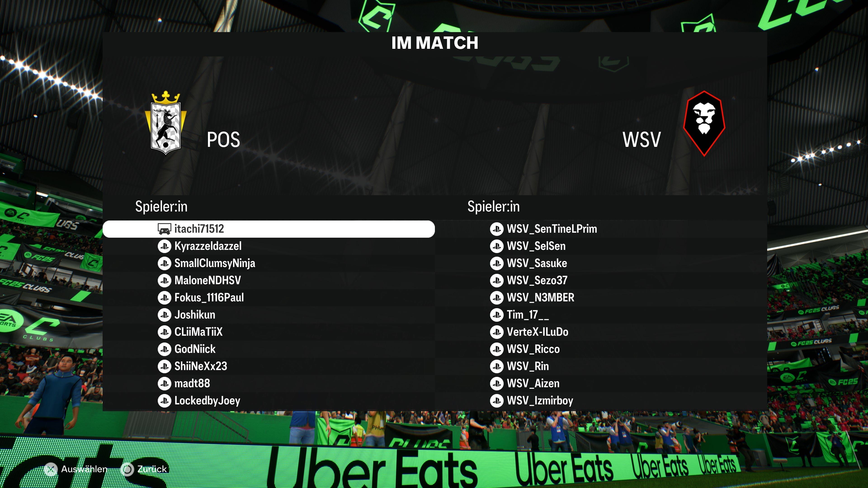Screen dimensions: 868x488
Task: Choose player Tim_17__ from WSV list
Action: [601, 315]
